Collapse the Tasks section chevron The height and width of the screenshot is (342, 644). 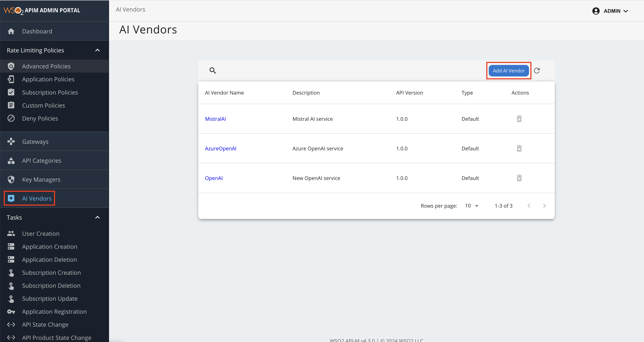(98, 217)
